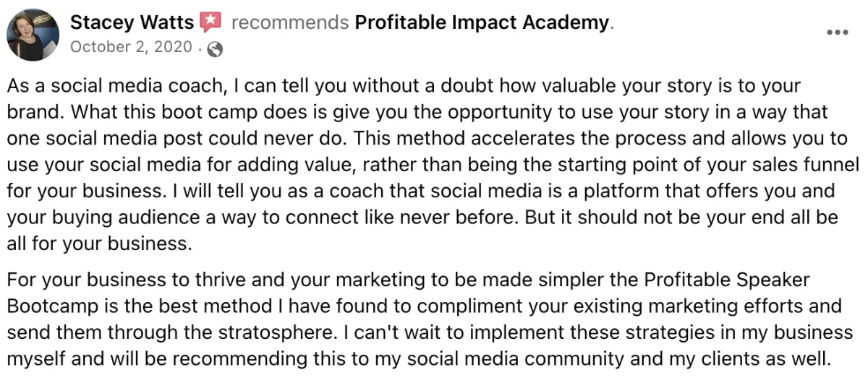The height and width of the screenshot is (383, 868).
Task: Click the line starting "your buying audience"
Action: pos(422,218)
